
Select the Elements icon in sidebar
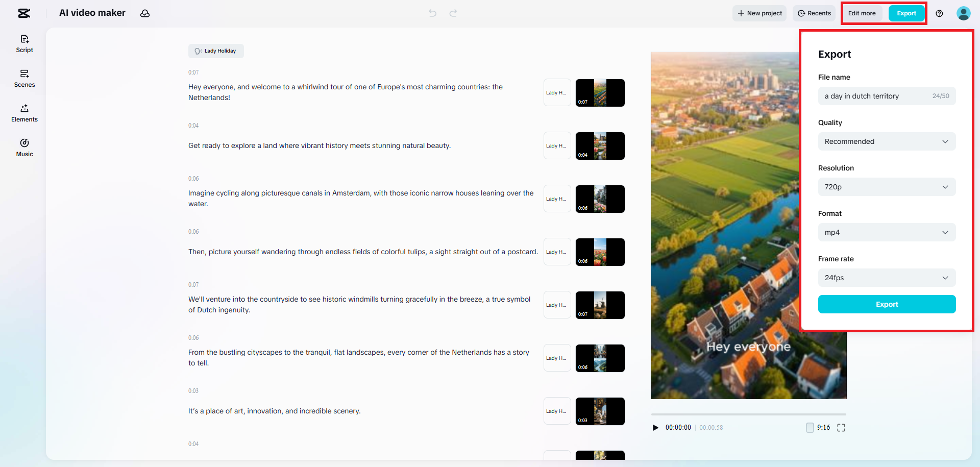click(x=24, y=113)
